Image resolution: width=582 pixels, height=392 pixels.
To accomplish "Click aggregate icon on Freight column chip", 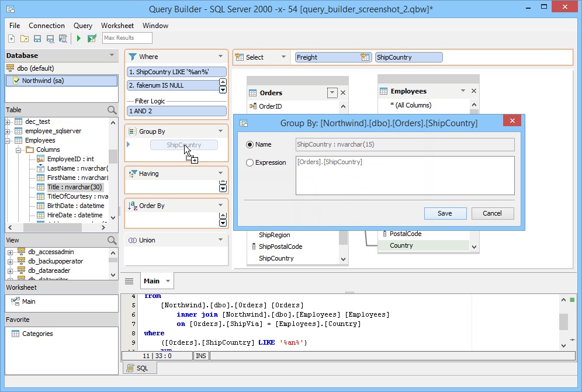I will point(365,57).
